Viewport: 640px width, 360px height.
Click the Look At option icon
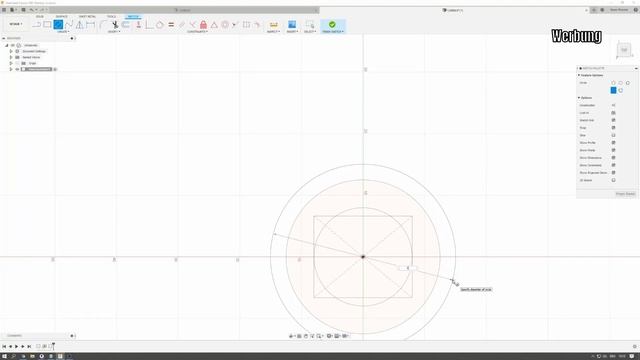point(613,113)
